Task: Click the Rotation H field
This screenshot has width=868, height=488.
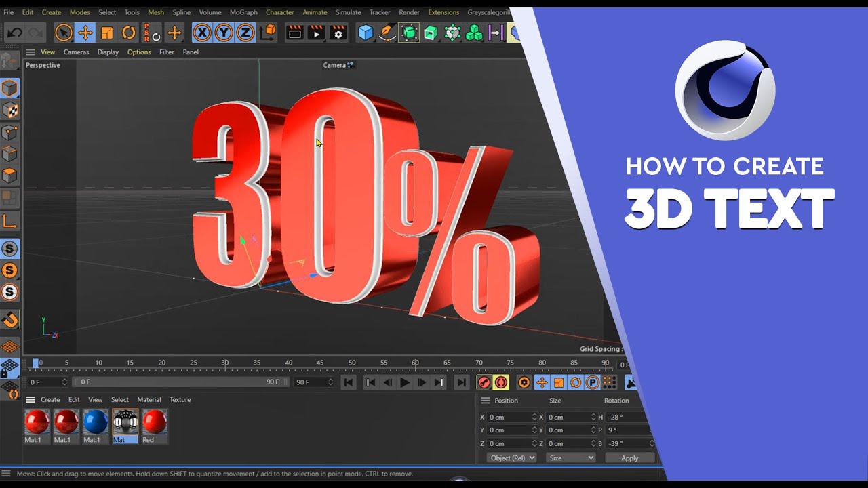Action: pos(628,417)
